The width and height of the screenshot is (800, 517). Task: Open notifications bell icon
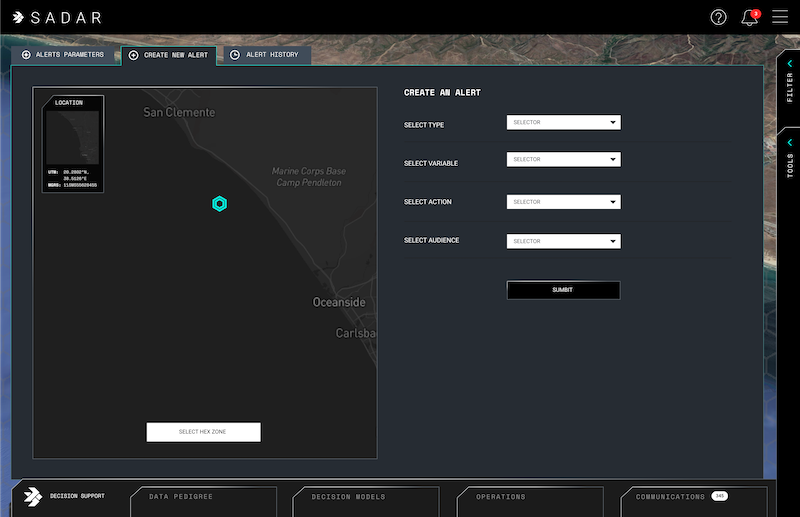point(749,18)
